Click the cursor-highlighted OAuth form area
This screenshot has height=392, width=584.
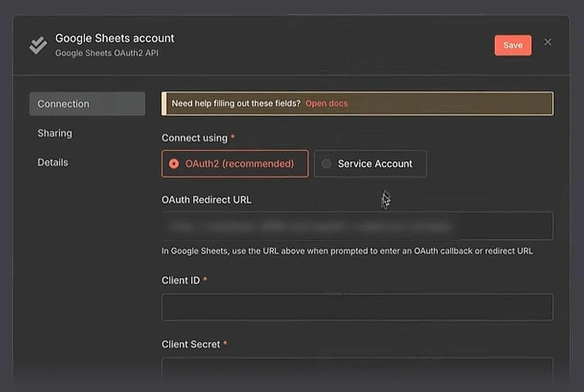tap(385, 199)
